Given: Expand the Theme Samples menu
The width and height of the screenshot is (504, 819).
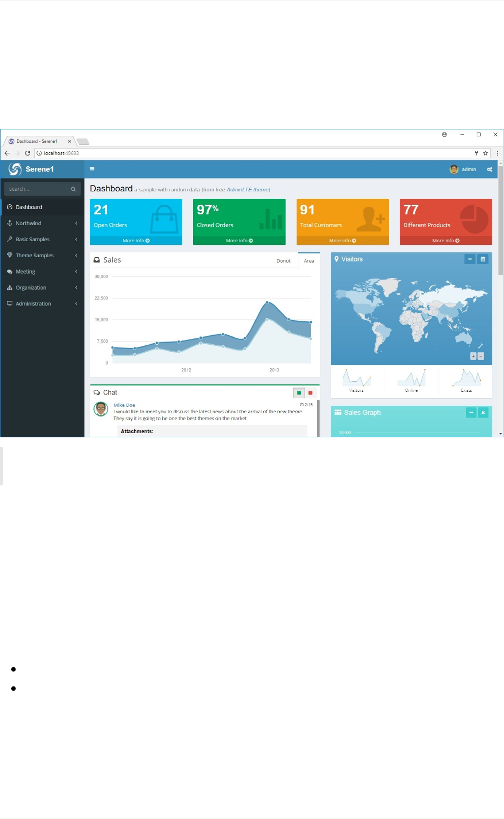Looking at the screenshot, I should (x=42, y=256).
